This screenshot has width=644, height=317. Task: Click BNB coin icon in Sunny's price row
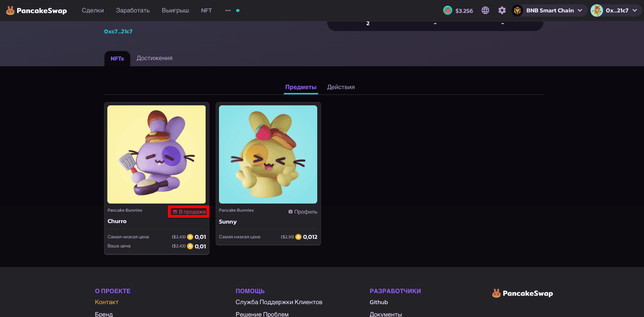click(x=299, y=237)
